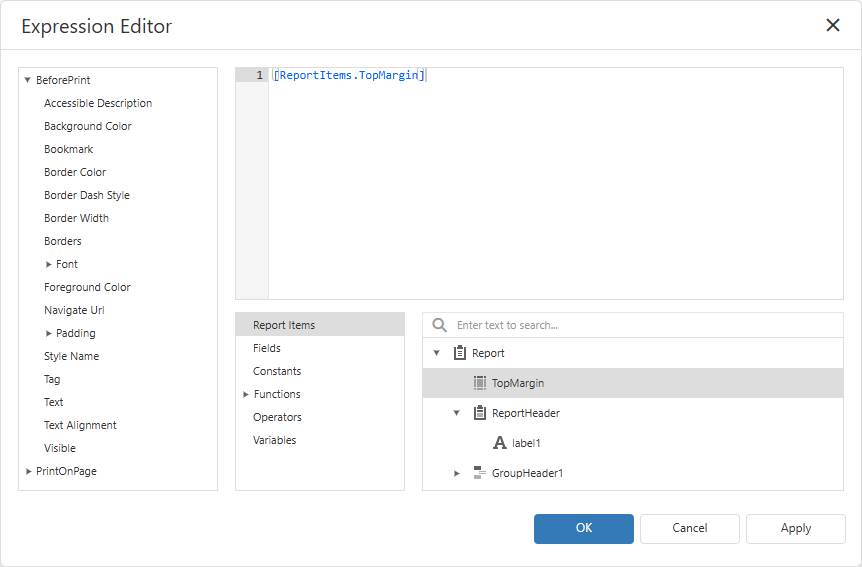Select the Report Items category

[x=320, y=324]
